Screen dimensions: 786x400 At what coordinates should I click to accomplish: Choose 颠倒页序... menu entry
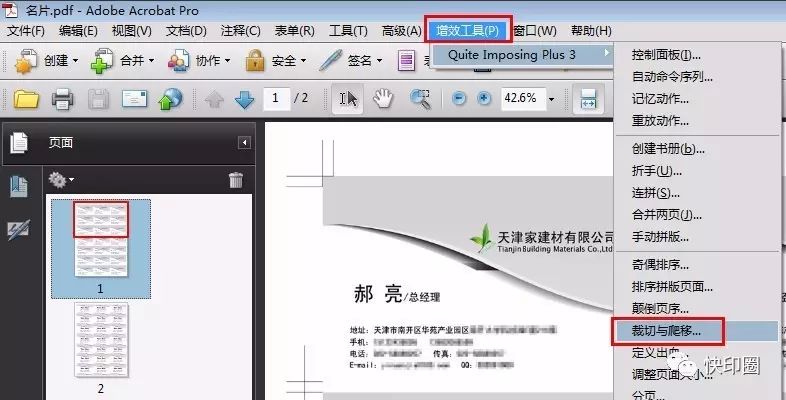tap(660, 308)
